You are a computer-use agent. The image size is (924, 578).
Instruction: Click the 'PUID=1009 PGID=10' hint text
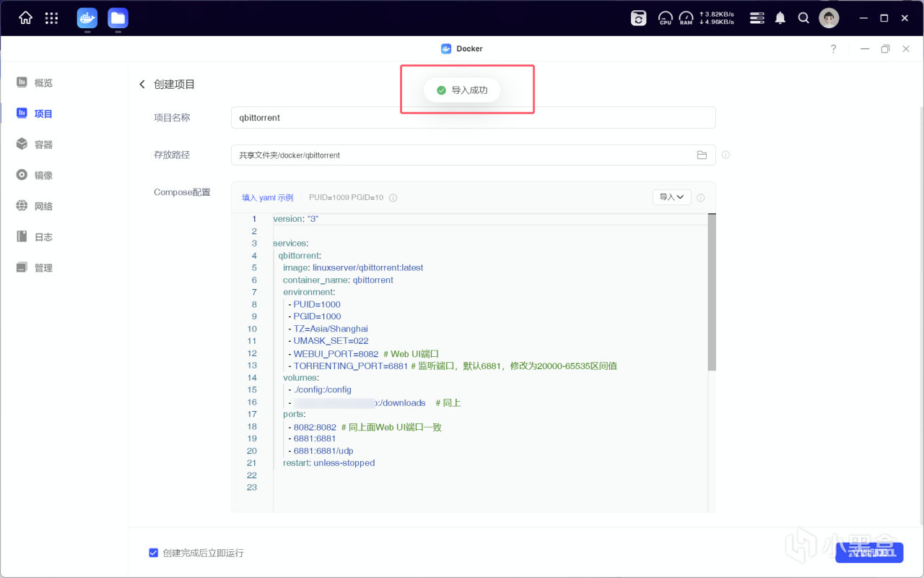point(346,197)
